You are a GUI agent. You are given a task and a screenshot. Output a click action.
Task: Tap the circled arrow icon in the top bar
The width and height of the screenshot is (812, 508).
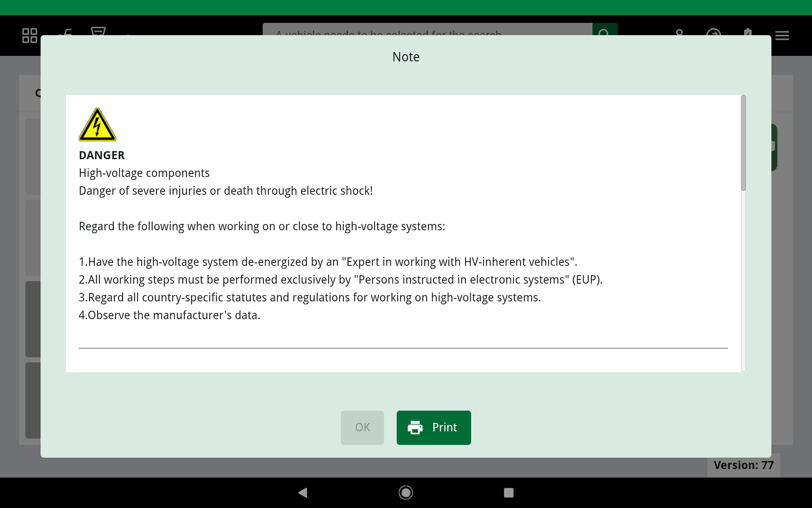[x=713, y=32]
